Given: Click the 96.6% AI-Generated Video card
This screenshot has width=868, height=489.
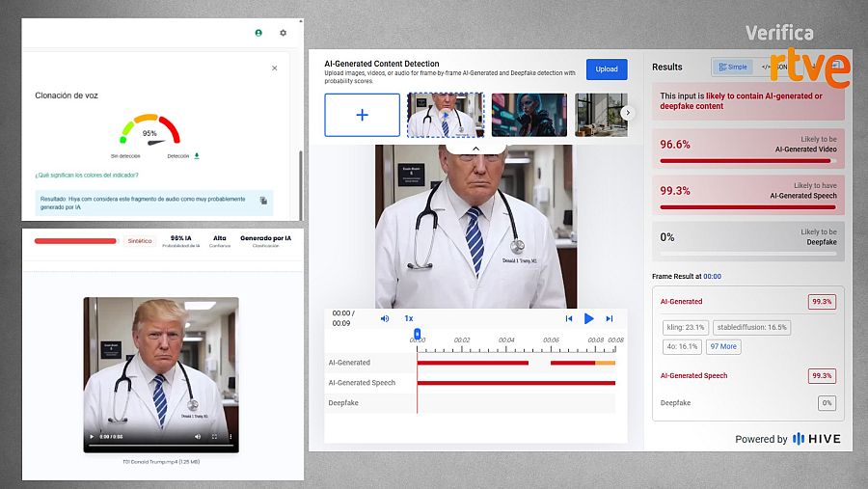Looking at the screenshot, I should (747, 148).
